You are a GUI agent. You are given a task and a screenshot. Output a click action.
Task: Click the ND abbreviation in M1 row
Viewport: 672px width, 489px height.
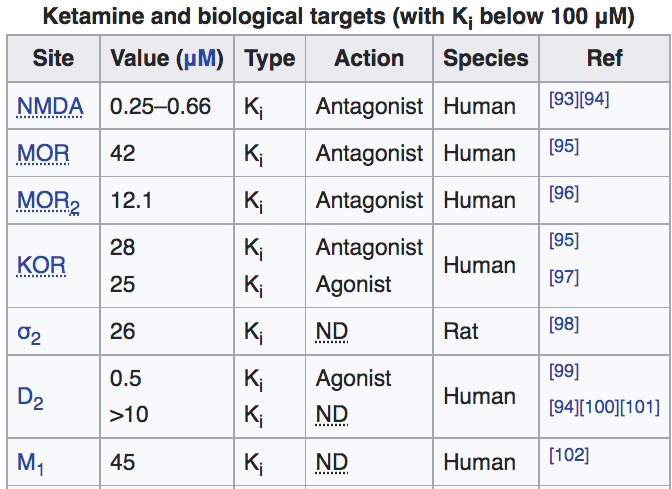tap(332, 463)
